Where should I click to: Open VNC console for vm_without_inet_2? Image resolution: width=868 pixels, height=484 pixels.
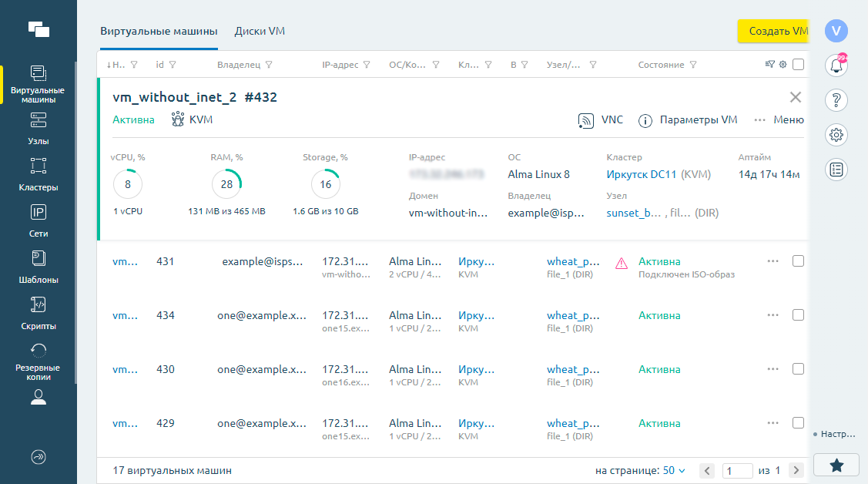click(601, 120)
